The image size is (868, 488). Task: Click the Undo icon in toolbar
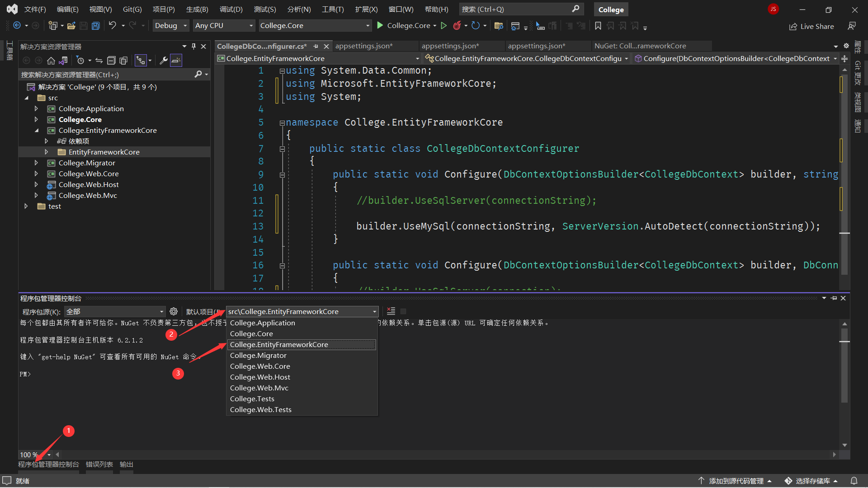point(112,26)
